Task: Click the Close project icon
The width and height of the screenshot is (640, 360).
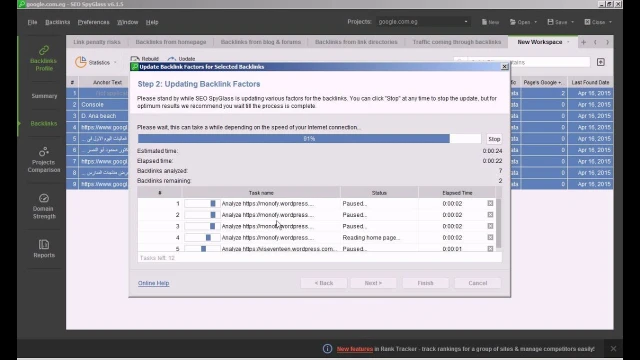Action: coord(587,22)
